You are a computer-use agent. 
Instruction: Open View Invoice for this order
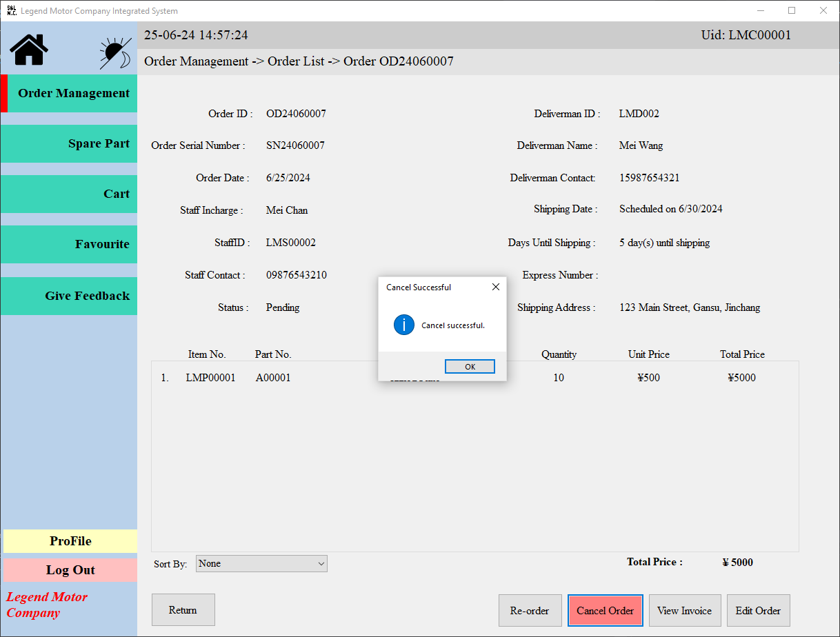click(684, 611)
